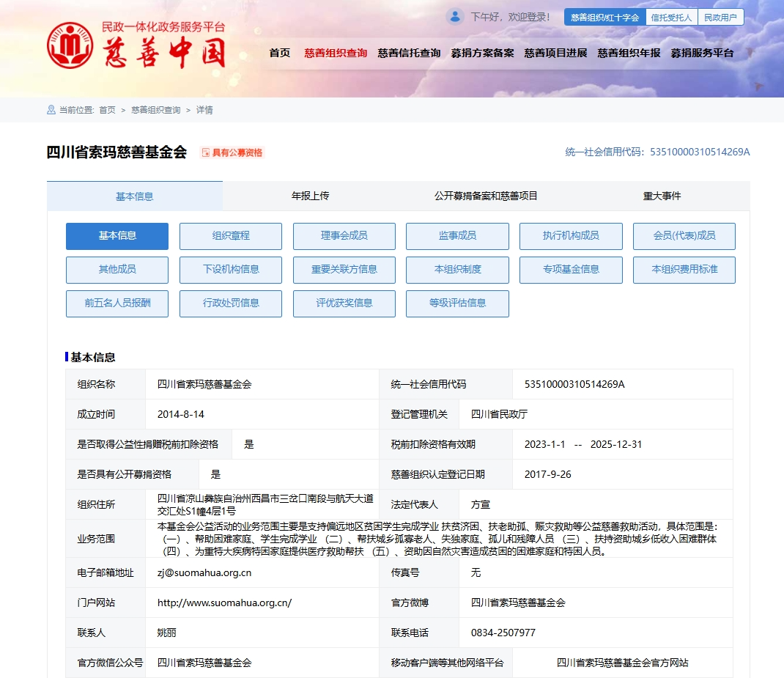Open the 慈善组织查询 navigation menu

pyautogui.click(x=336, y=53)
